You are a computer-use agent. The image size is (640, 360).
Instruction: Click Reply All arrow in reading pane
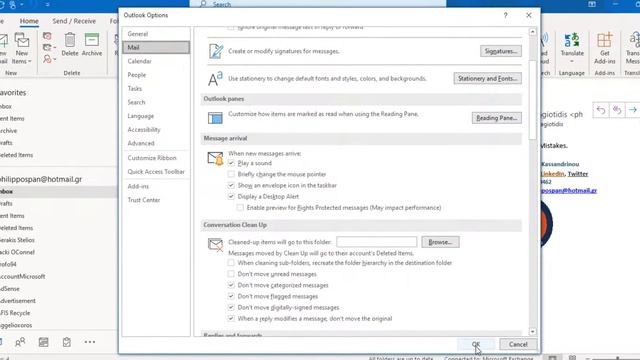tap(617, 110)
